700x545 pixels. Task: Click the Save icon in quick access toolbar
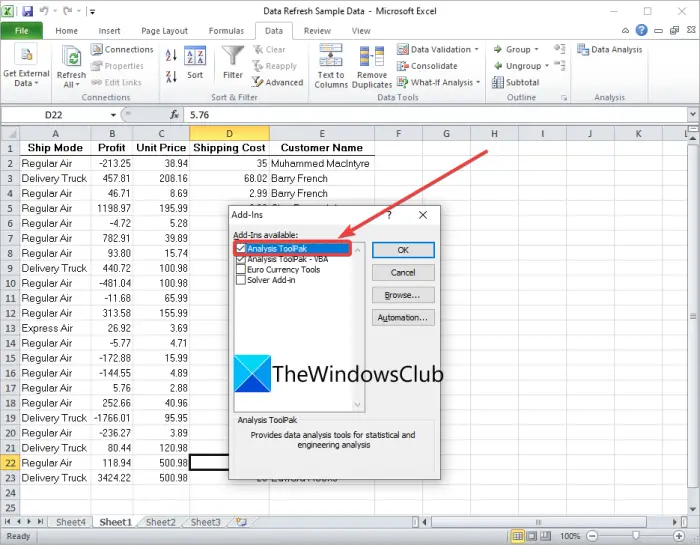[x=27, y=11]
